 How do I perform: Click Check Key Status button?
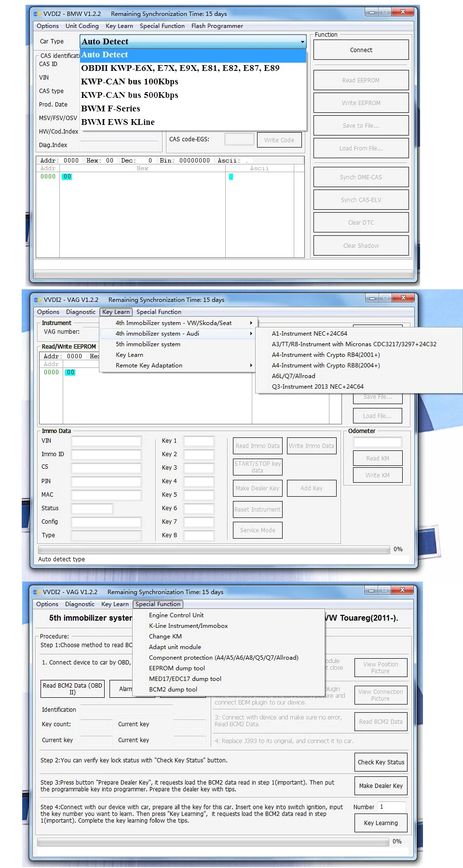tap(381, 762)
